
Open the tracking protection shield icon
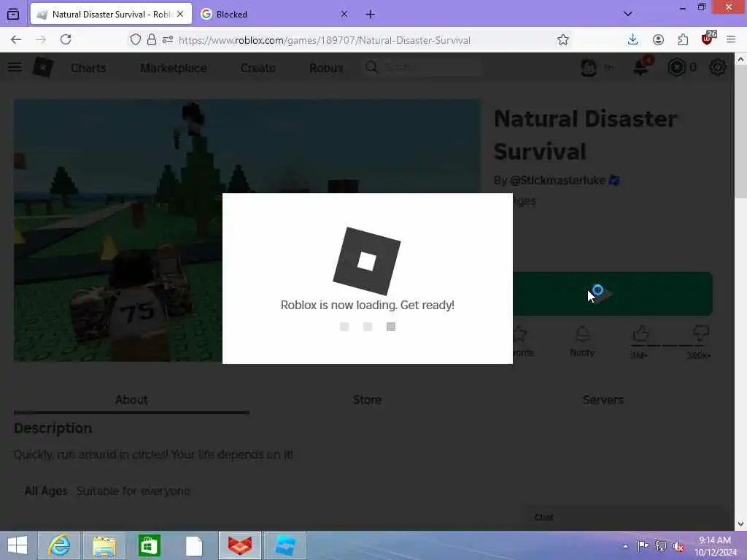[135, 39]
